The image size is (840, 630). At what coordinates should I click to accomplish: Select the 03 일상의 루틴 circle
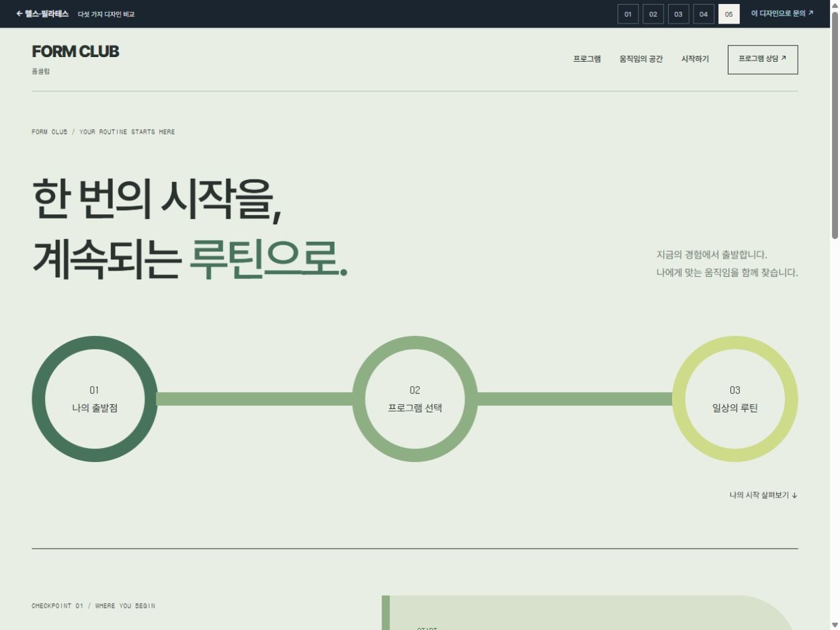(735, 399)
